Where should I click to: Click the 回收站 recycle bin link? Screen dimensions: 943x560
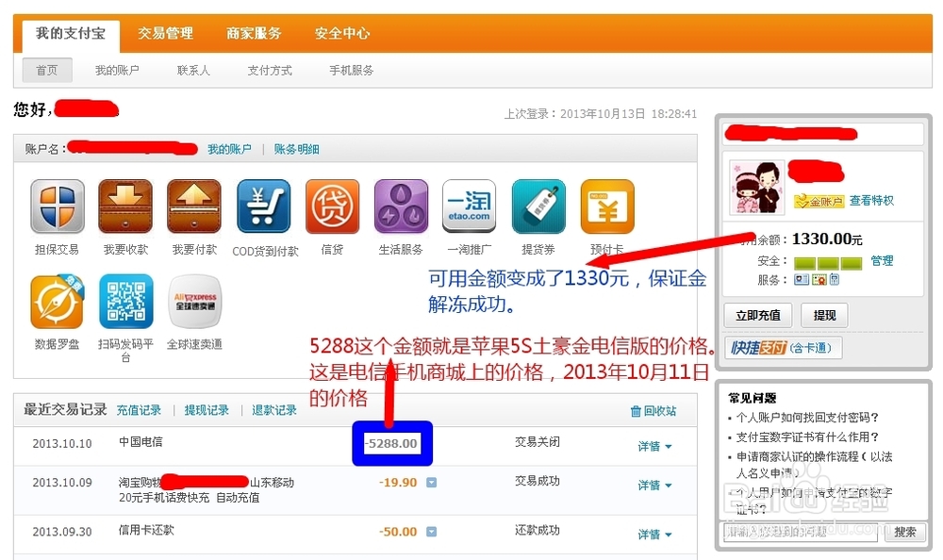(653, 411)
